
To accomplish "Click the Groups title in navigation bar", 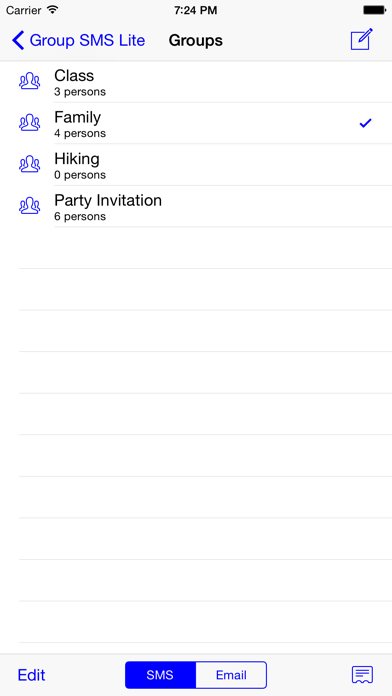I will click(196, 40).
